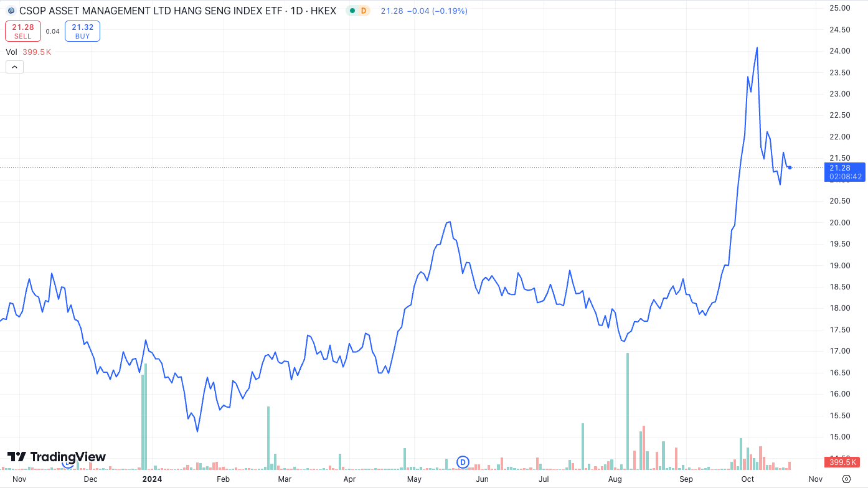
Task: Click the 0.04 spread value
Action: coord(53,31)
